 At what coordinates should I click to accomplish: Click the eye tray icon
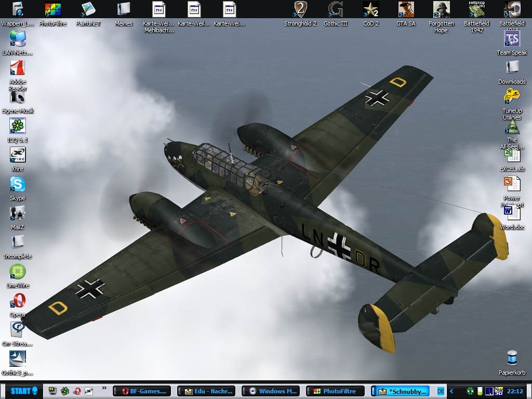(470, 391)
